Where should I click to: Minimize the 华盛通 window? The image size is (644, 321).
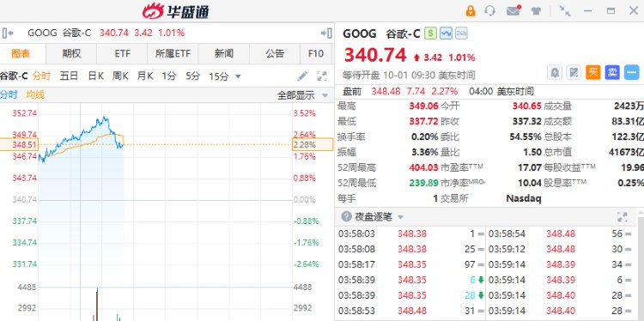[x=587, y=10]
